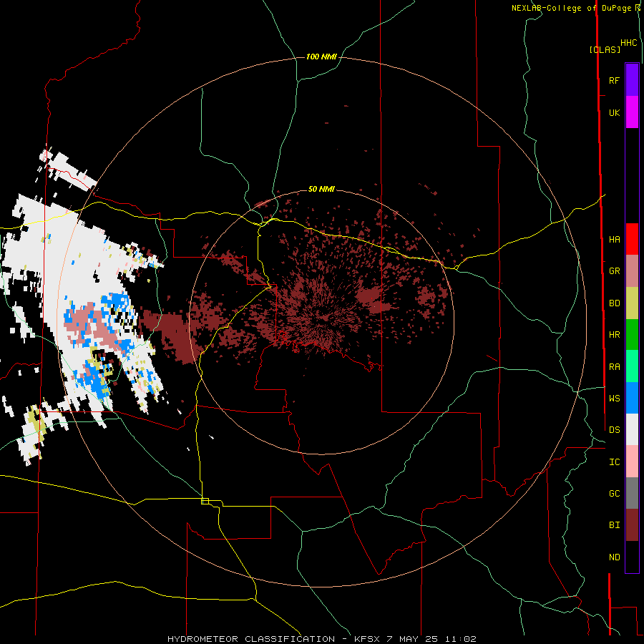Click the RA legend label

point(614,366)
